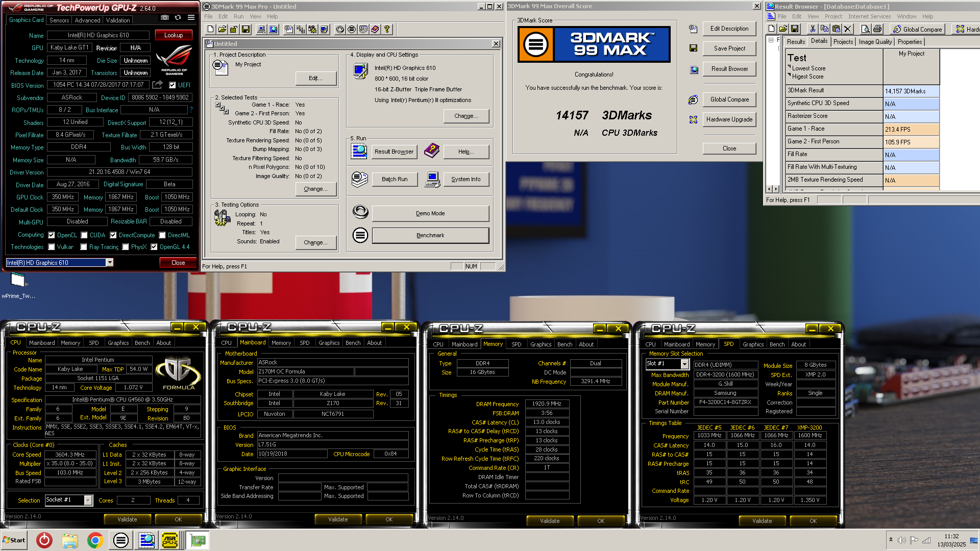Viewport: 980px width, 551px height.
Task: Click Global Compare toolbar button in Result Browser
Action: (917, 29)
